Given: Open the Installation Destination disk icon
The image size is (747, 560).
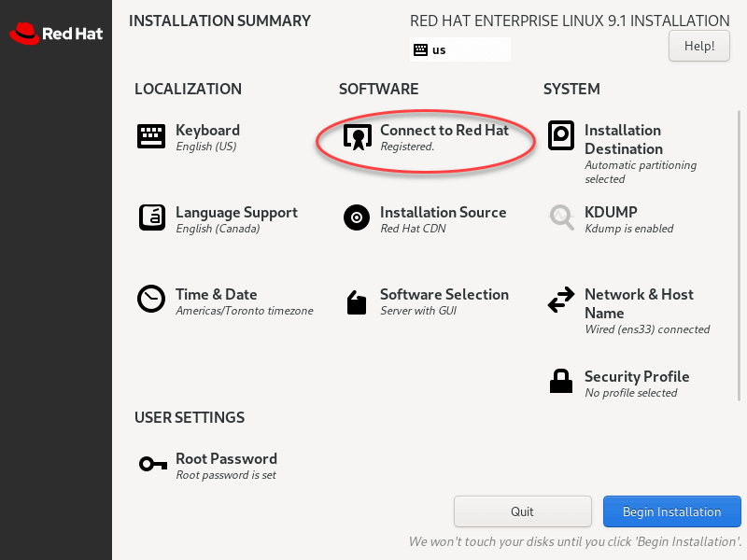Looking at the screenshot, I should pyautogui.click(x=561, y=136).
